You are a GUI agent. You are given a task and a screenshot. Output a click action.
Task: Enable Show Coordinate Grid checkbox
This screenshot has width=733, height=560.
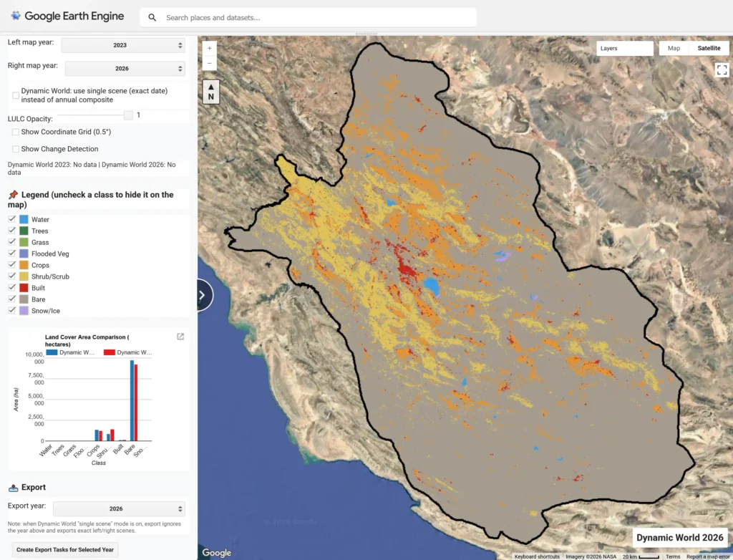(x=16, y=132)
